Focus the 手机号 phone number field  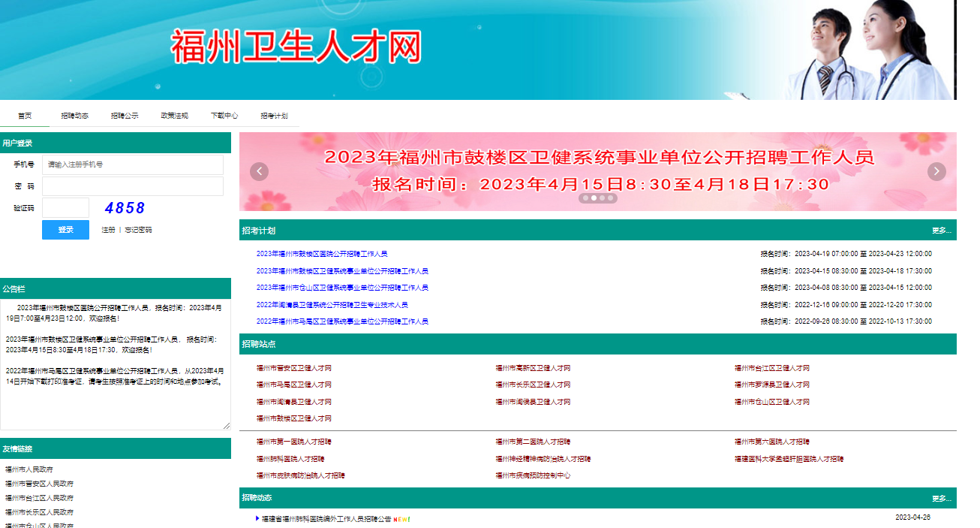(x=133, y=164)
